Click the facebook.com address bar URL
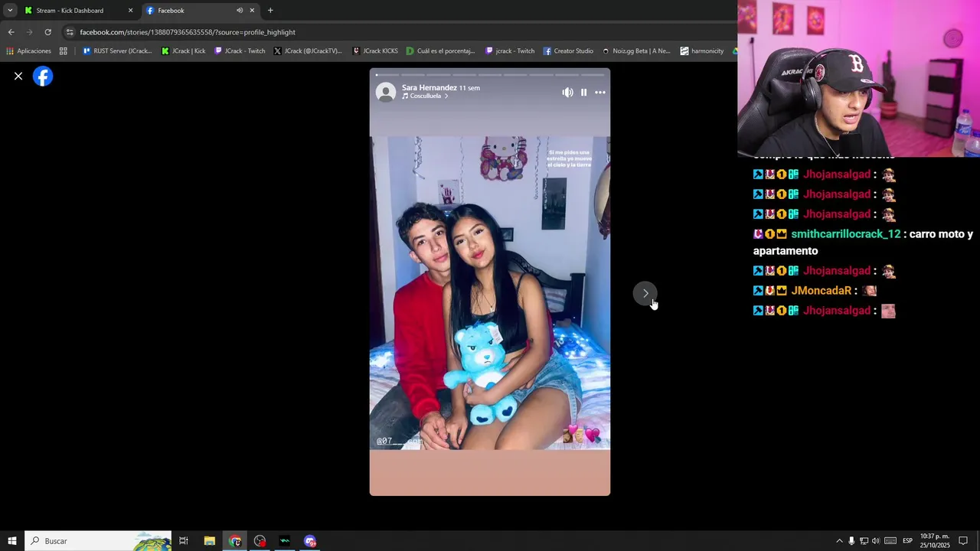This screenshot has height=551, width=980. coord(188,32)
